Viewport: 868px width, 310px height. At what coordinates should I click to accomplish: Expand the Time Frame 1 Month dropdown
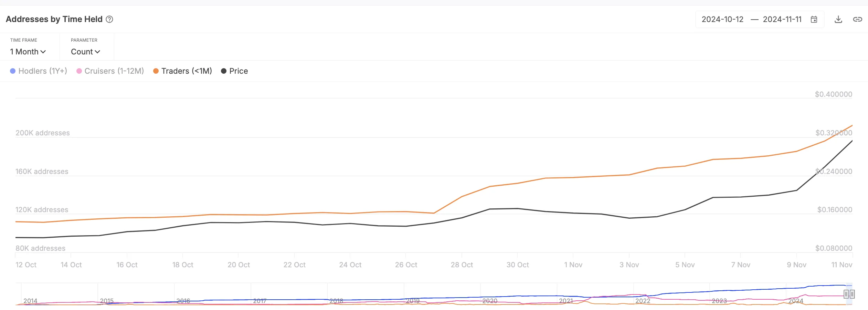(x=28, y=52)
